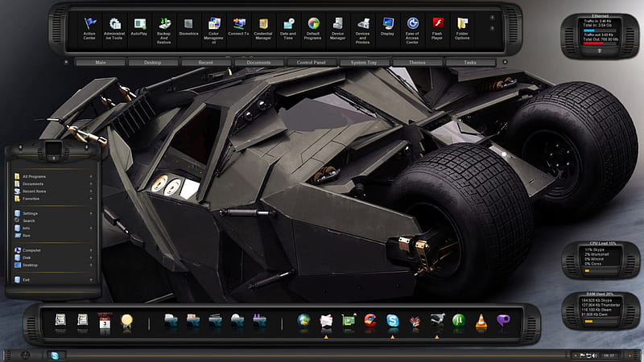Launch Device Manager icon

pos(337,29)
